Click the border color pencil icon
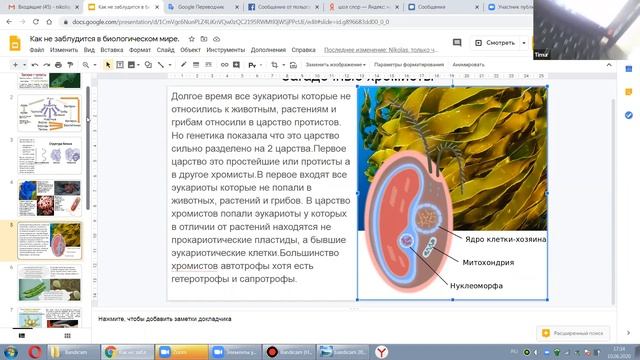This screenshot has width=640, height=360. coord(184,65)
